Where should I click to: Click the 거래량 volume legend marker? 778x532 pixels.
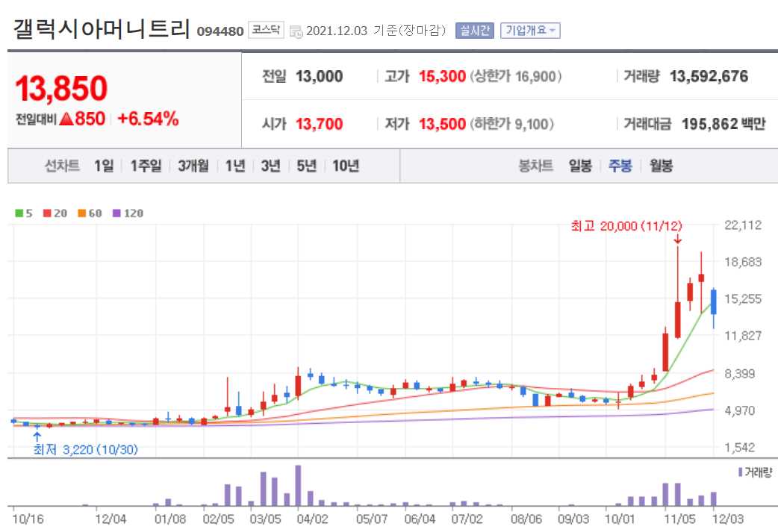click(740, 472)
